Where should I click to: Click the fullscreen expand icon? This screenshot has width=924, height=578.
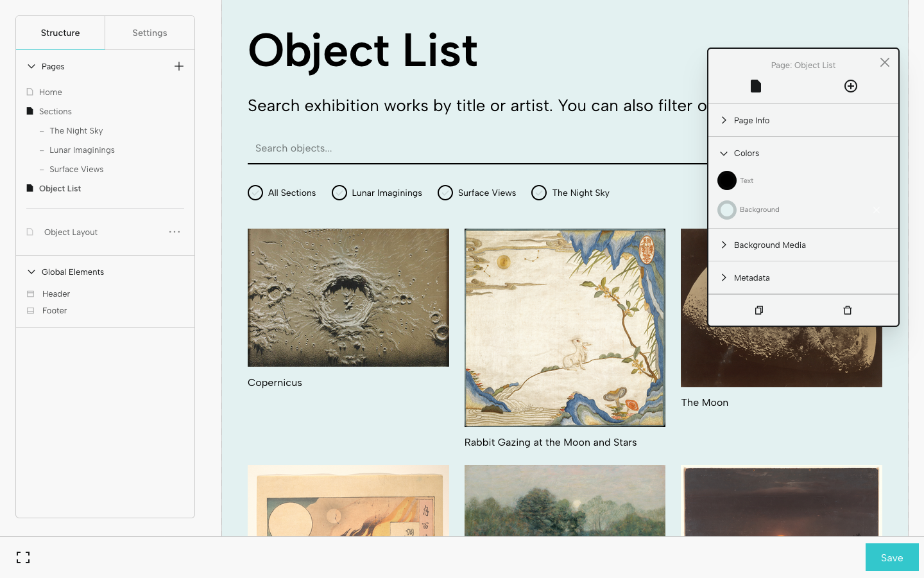[23, 557]
